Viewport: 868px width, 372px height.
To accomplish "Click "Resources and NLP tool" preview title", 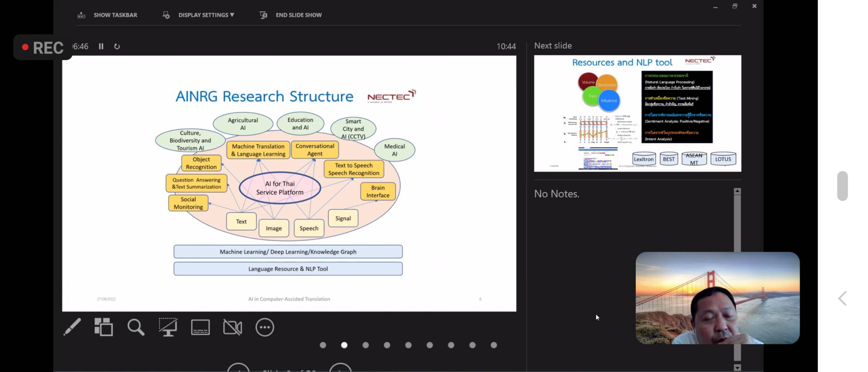I will point(622,63).
